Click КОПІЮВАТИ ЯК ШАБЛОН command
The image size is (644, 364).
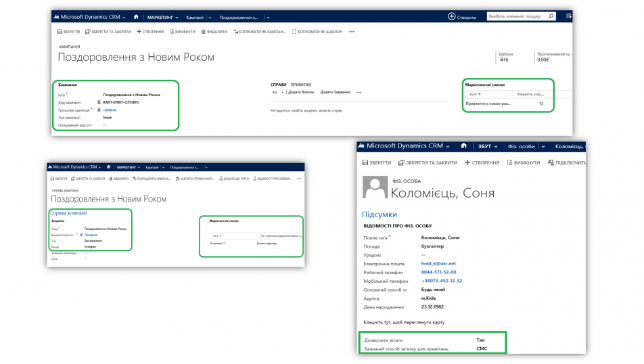(x=317, y=32)
